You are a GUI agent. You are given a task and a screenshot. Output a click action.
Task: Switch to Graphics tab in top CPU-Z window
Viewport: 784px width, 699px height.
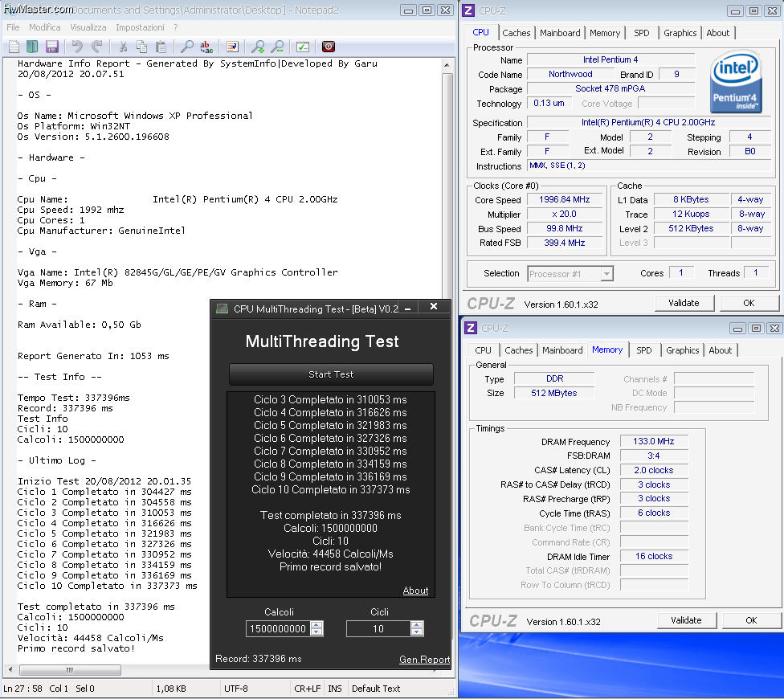(680, 33)
